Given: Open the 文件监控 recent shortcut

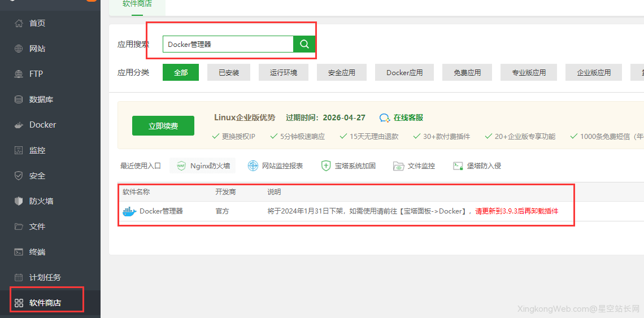Looking at the screenshot, I should (x=421, y=166).
